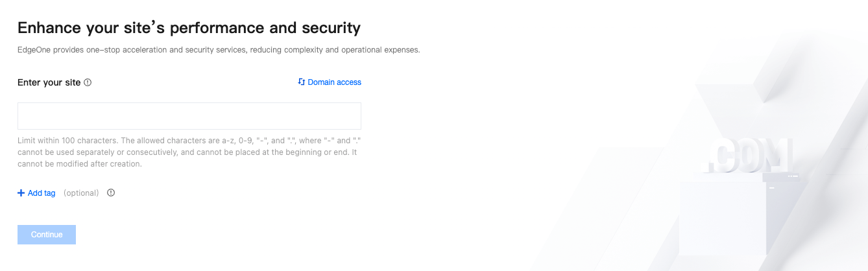Click the Domain access switch icon
Viewport: 868px width, 271px height.
coord(301,82)
